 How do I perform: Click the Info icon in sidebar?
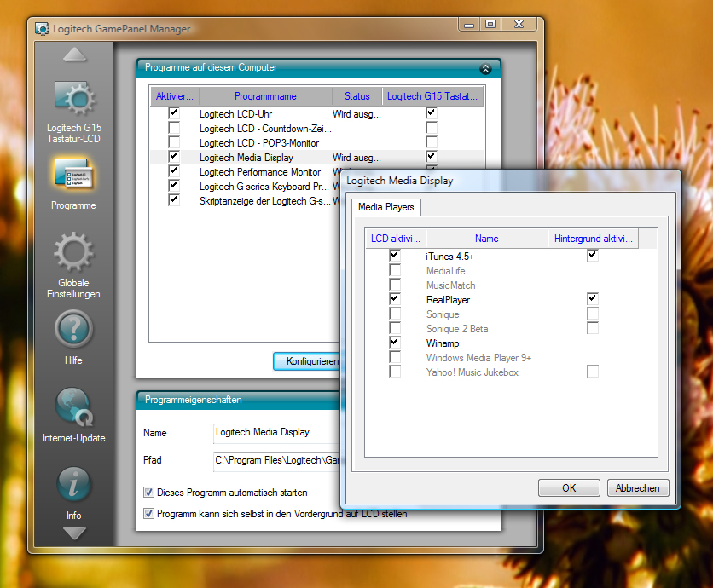(73, 484)
